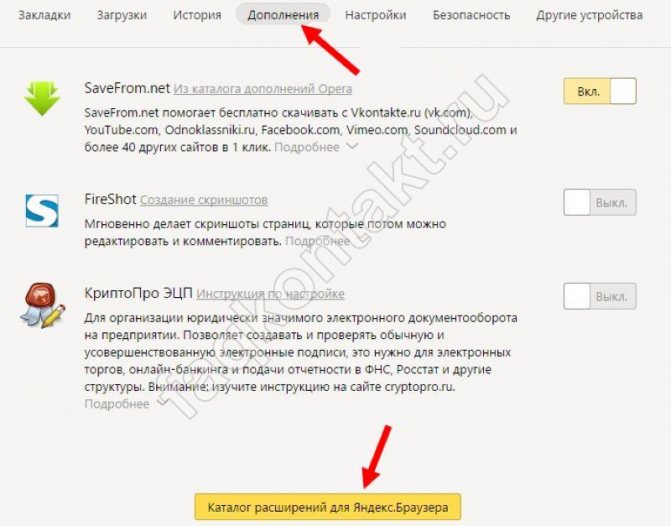Open the Другие устройства tab
This screenshot has height=526, width=671.
coord(589,15)
